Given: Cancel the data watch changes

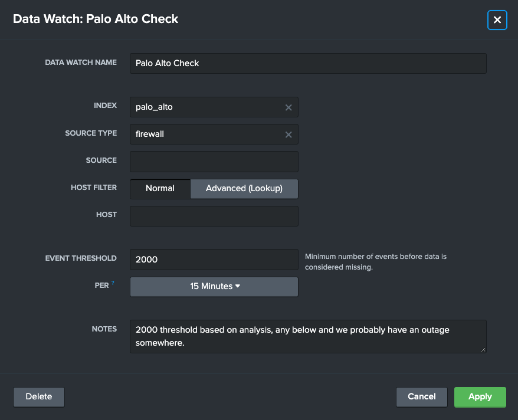Looking at the screenshot, I should (x=421, y=397).
